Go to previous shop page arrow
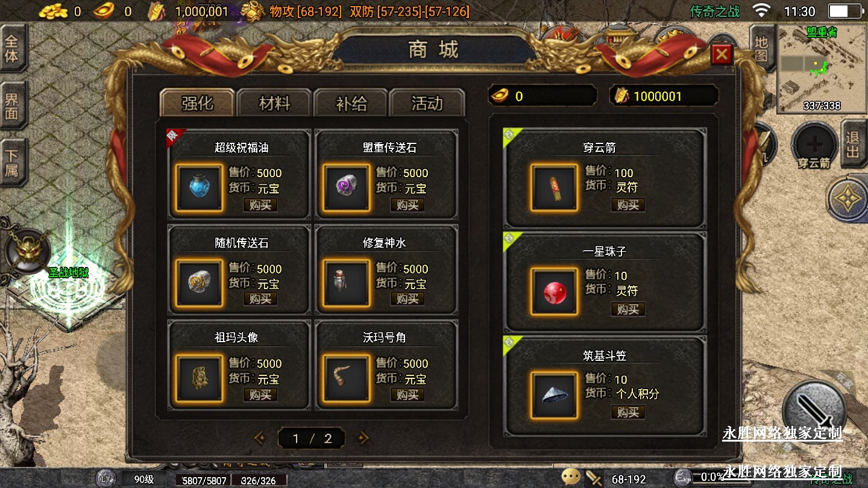Image resolution: width=868 pixels, height=488 pixels. 260,438
